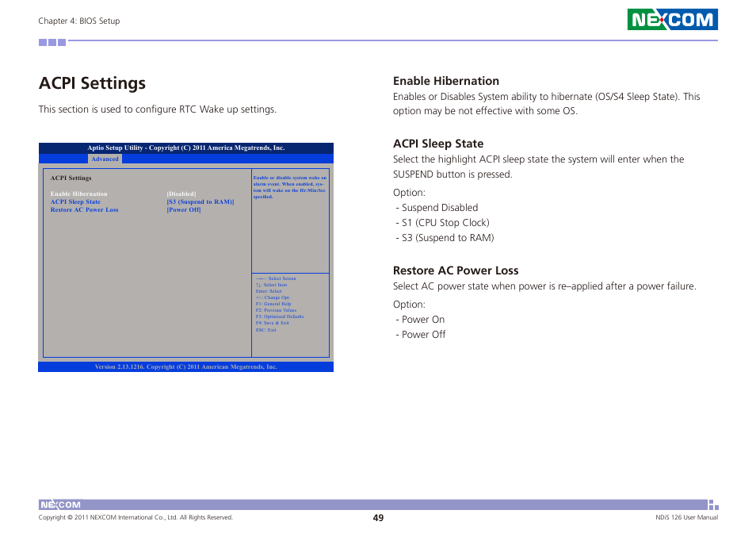Viewport: 756px width, 533px height.
Task: Click the '- Suspend Disabled' option text
Action: pos(437,208)
